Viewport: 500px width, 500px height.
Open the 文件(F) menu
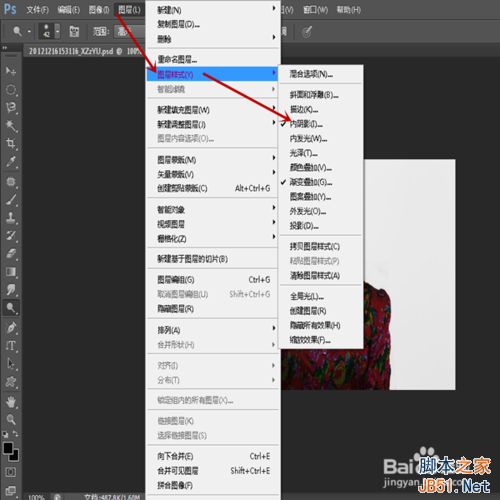tap(37, 10)
